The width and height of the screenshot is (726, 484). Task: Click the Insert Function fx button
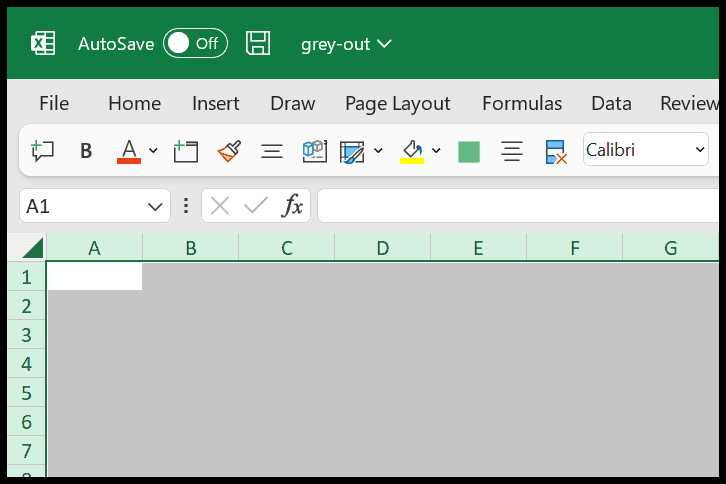[x=292, y=206]
